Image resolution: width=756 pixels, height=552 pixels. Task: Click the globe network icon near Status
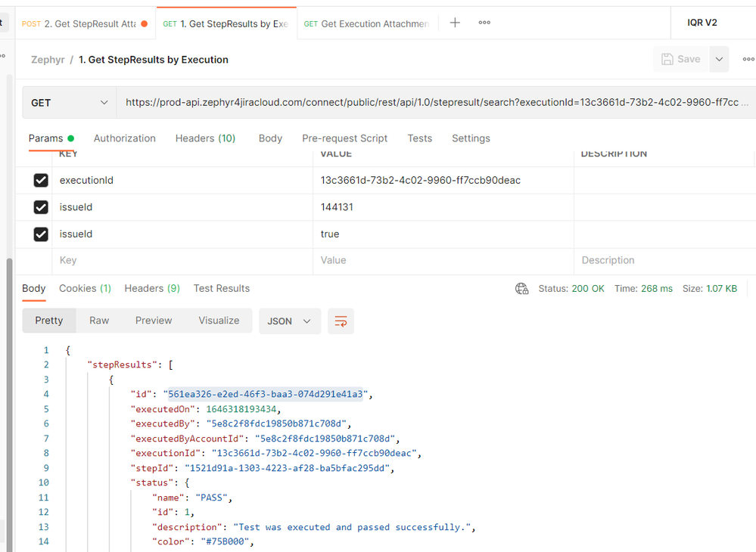pos(521,289)
